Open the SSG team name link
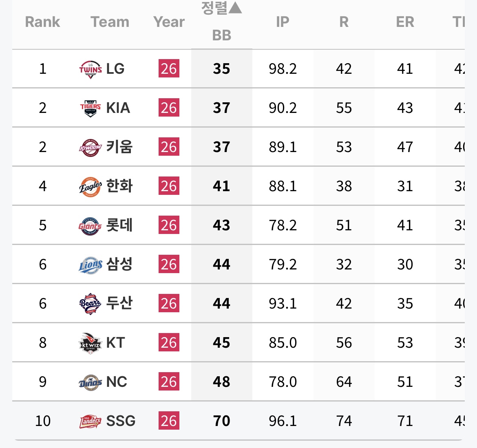The image size is (477, 448). pyautogui.click(x=121, y=421)
